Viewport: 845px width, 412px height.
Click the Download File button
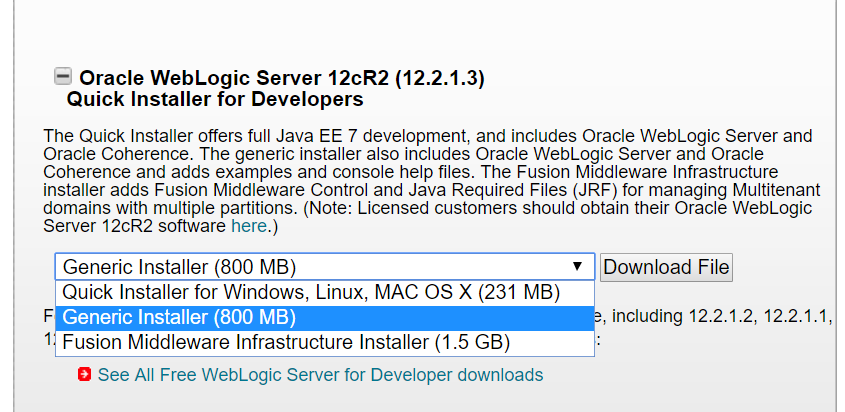[666, 267]
